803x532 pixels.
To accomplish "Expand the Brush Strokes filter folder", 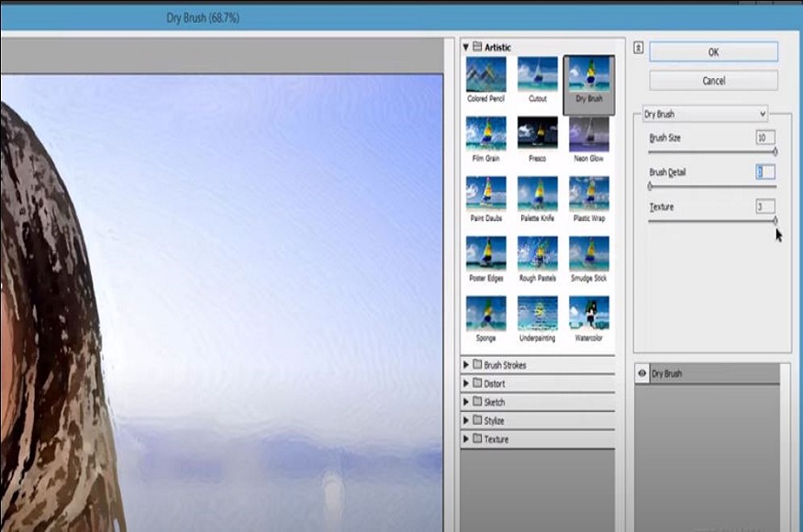I will coord(466,365).
